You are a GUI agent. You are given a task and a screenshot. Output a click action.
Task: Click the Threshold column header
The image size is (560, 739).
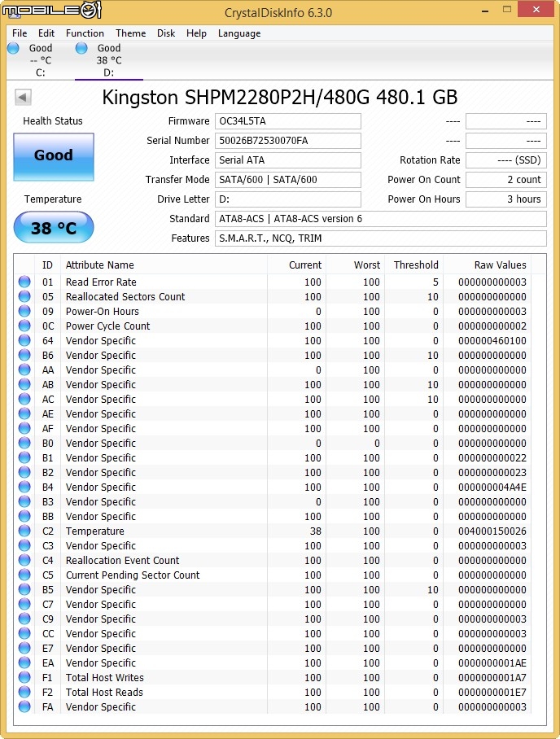pyautogui.click(x=413, y=265)
